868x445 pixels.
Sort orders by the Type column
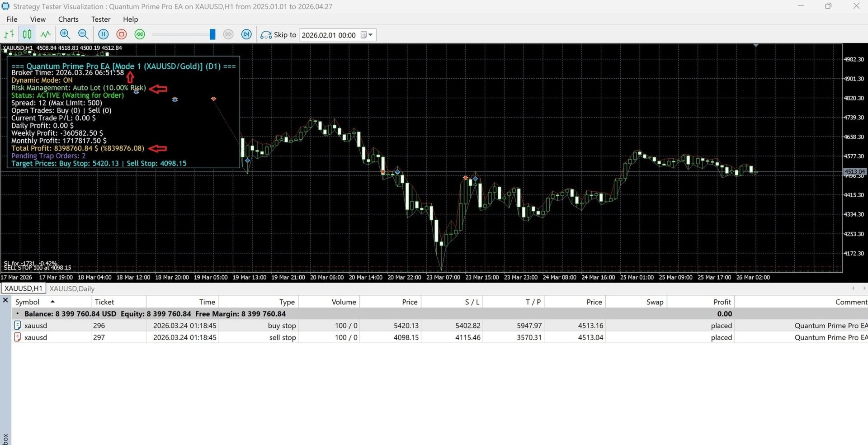(x=259, y=302)
